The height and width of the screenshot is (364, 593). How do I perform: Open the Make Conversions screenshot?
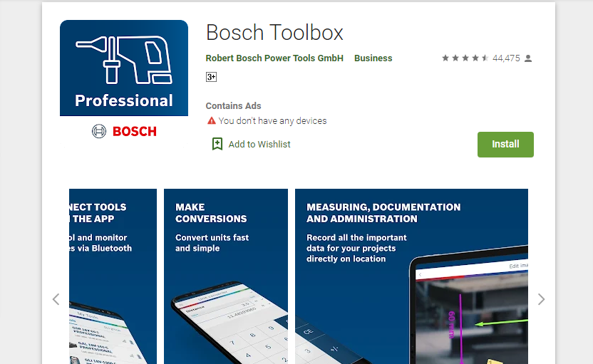click(226, 276)
